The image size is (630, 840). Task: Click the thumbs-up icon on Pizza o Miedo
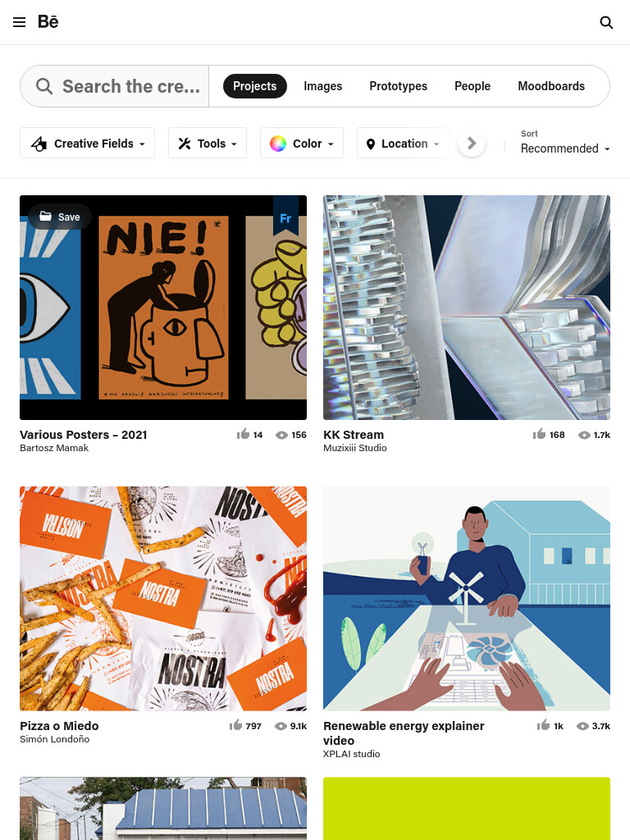point(235,725)
